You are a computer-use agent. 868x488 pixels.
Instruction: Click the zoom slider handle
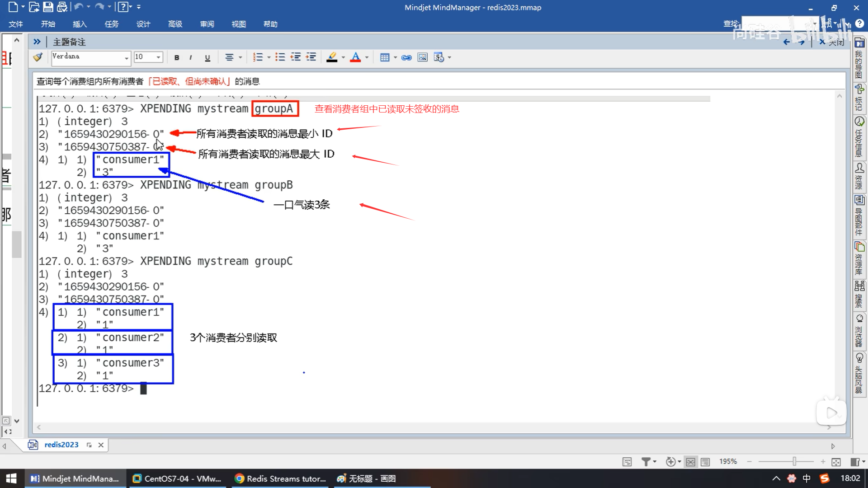point(794,461)
